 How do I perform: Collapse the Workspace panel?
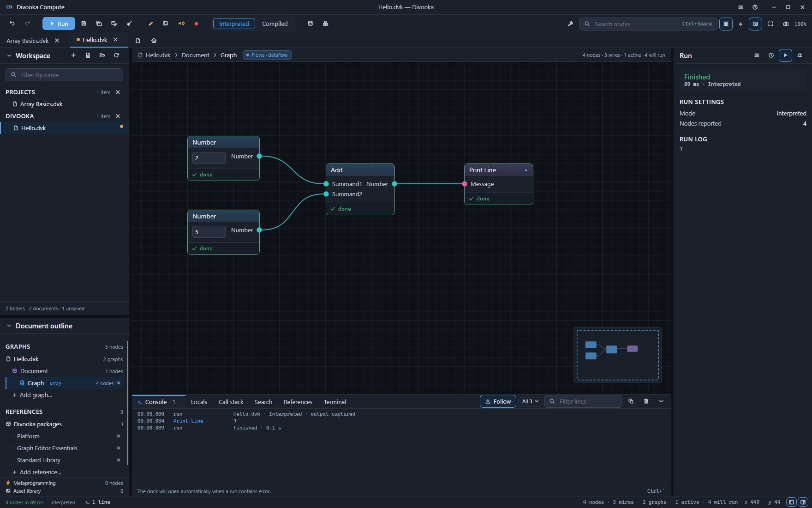(9, 55)
